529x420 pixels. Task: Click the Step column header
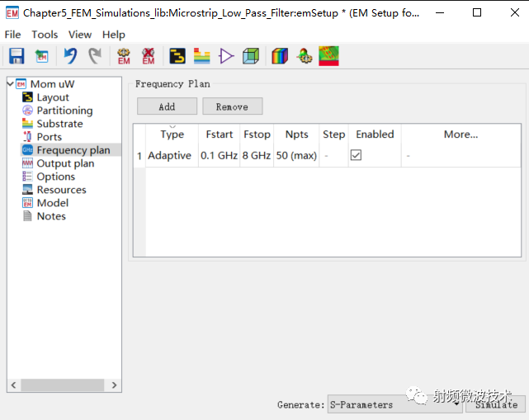tap(333, 134)
